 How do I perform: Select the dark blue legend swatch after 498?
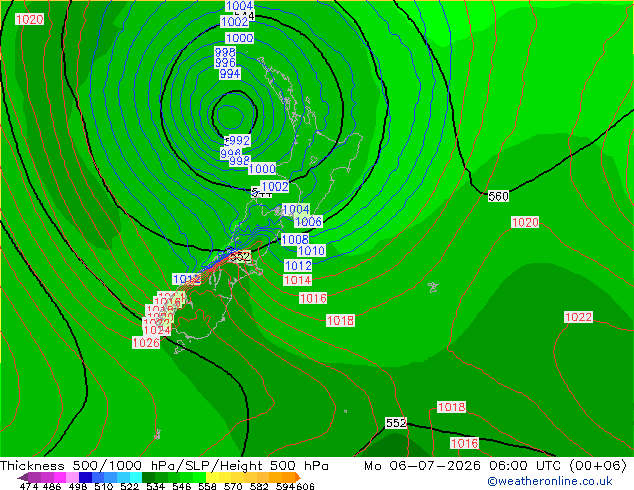(86, 477)
